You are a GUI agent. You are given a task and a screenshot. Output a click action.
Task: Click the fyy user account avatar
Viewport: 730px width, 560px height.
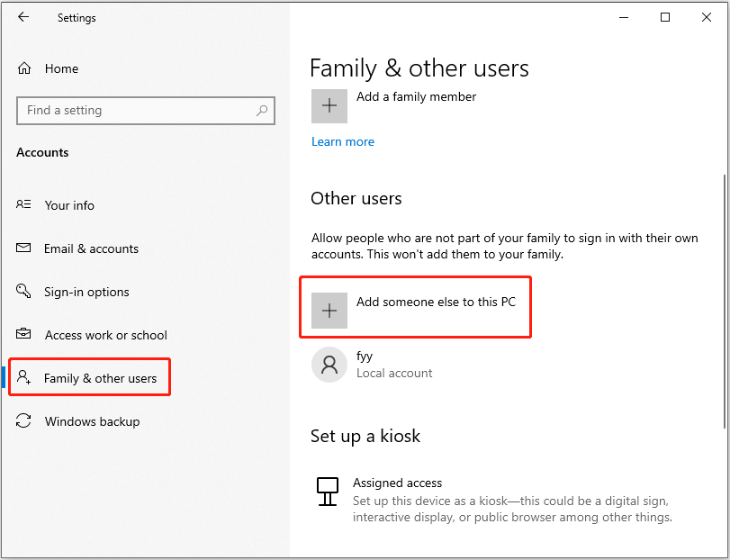[x=329, y=364]
